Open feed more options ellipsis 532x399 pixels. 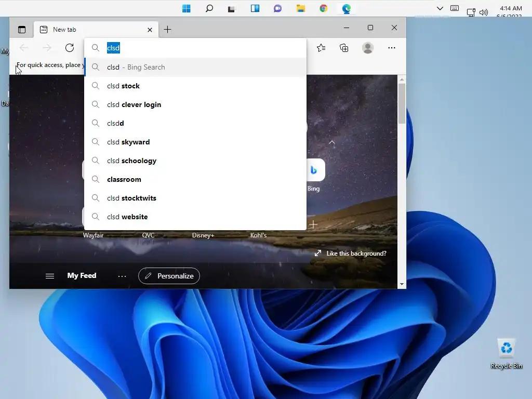click(x=122, y=276)
